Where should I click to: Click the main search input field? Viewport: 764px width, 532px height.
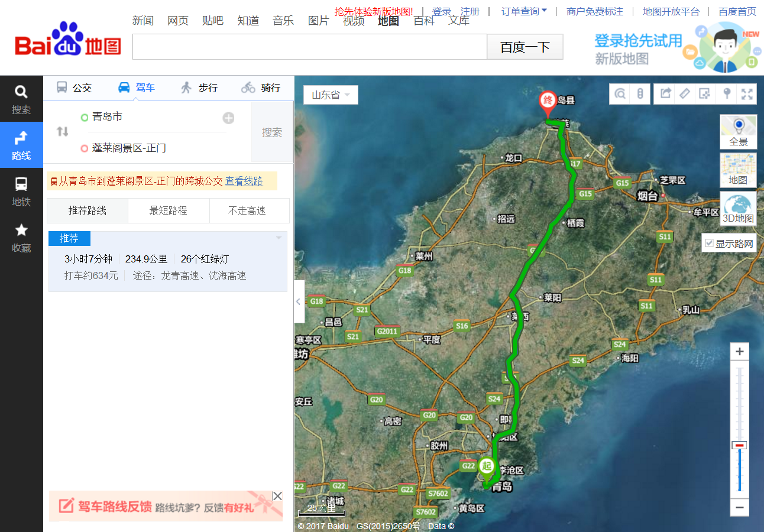tap(310, 47)
